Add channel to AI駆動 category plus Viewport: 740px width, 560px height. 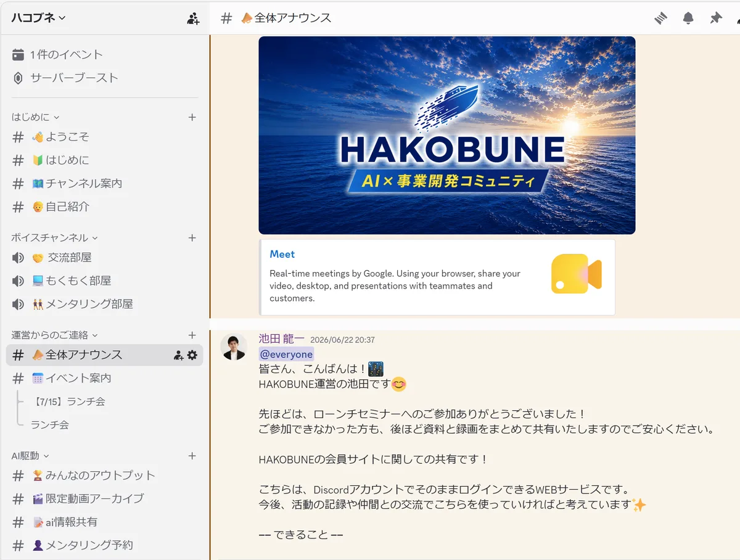tap(192, 456)
